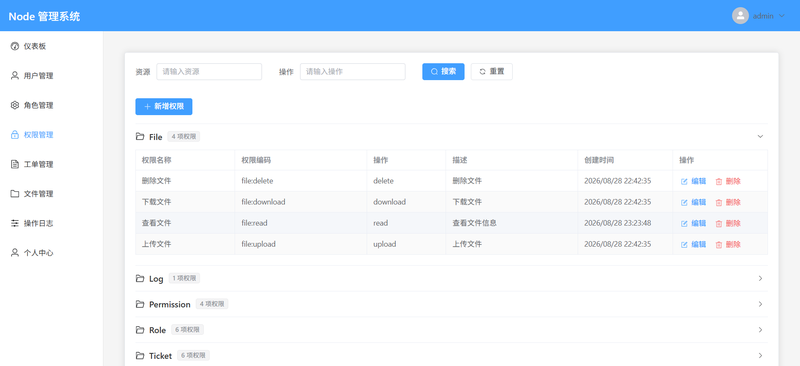Image resolution: width=800 pixels, height=366 pixels.
Task: Click the trash icon in file:download row
Action: [x=719, y=203]
